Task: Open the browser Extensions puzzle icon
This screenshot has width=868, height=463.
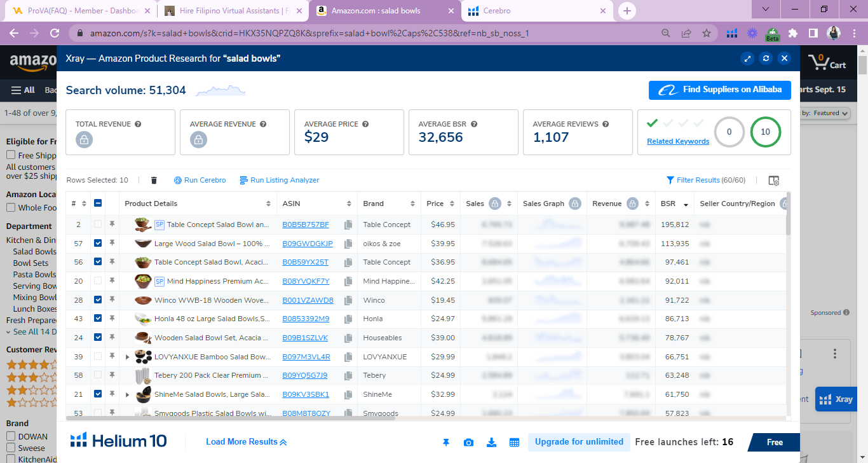Action: click(793, 33)
